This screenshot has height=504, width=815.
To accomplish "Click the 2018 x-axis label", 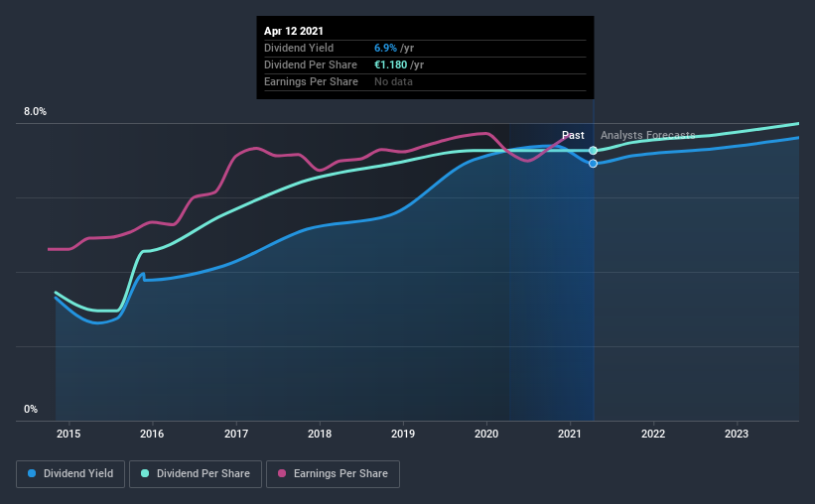I will tap(320, 434).
